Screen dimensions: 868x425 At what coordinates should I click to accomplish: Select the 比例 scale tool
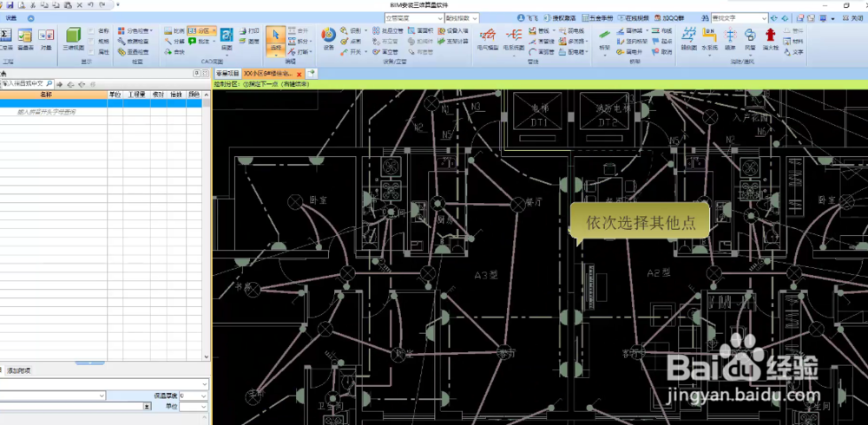[x=174, y=31]
